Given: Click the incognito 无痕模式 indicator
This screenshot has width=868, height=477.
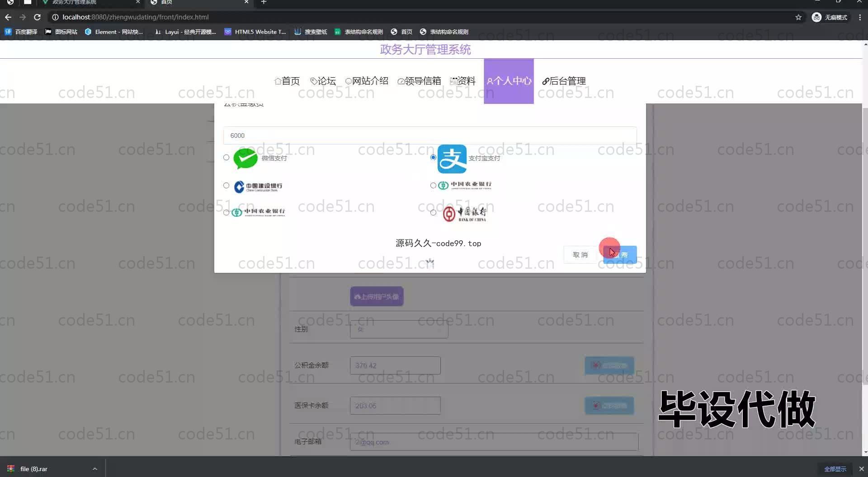Looking at the screenshot, I should coord(830,17).
